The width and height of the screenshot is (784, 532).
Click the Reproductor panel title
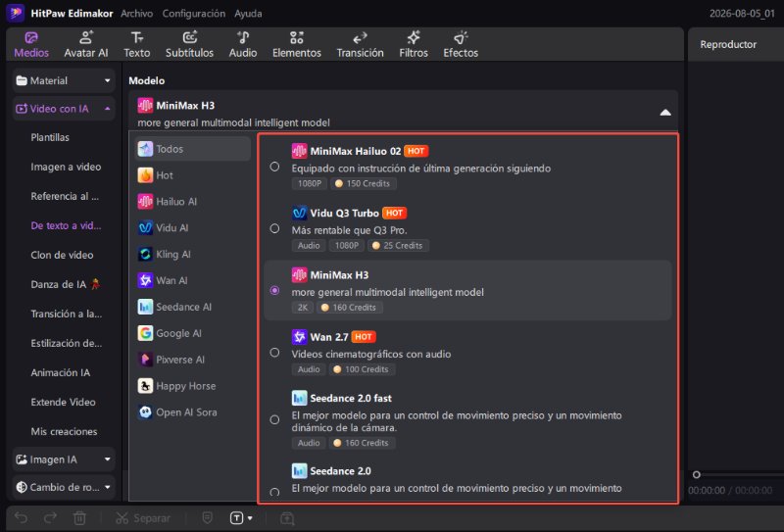728,44
